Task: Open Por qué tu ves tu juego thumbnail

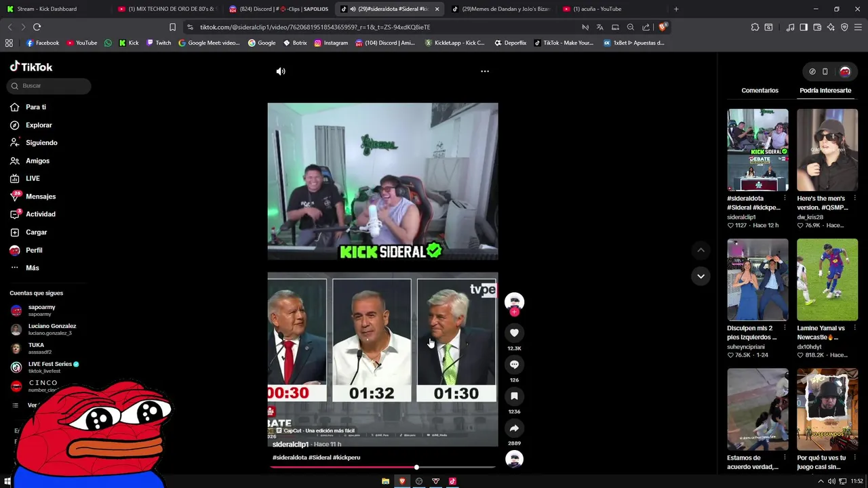Action: click(x=827, y=409)
